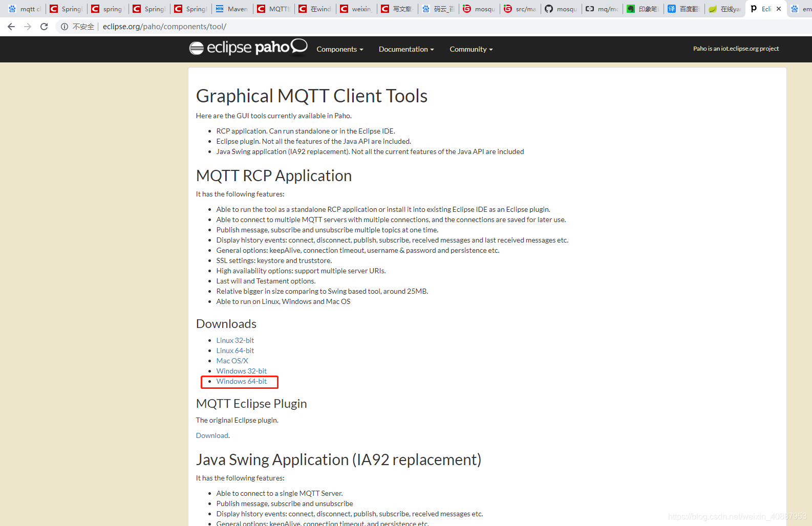Switch to the 'weixin_' tab
The image size is (812, 526).
tap(356, 9)
